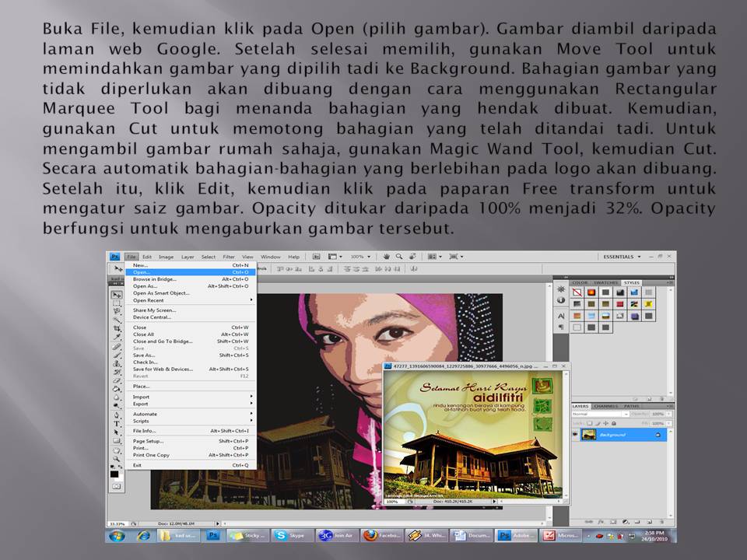Click the Background layer thumbnail

(x=589, y=434)
